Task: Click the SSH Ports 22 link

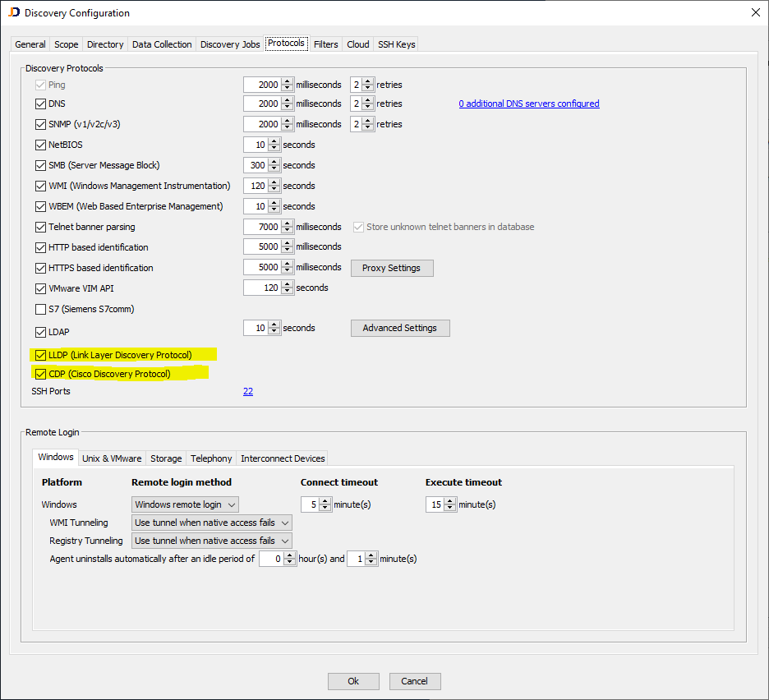Action: 248,391
